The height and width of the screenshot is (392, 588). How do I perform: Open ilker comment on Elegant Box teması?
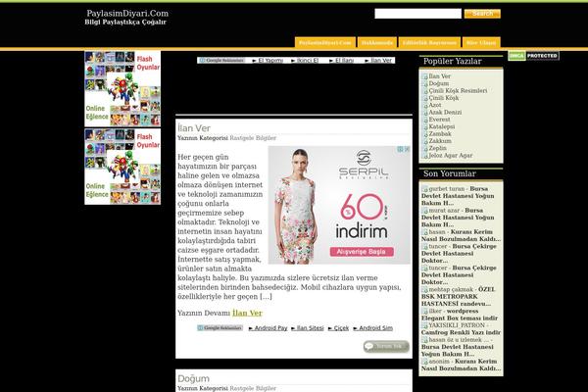coord(460,315)
